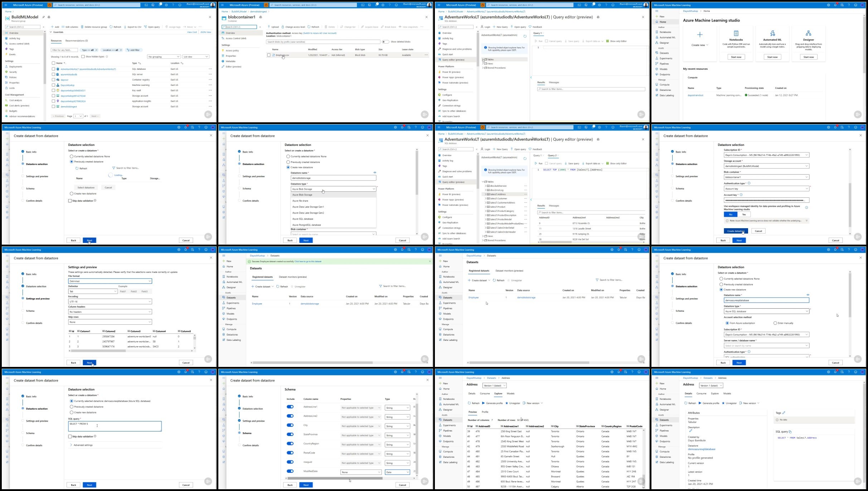
Task: Click the copy icon next to SQL query
Action: pyautogui.click(x=790, y=432)
